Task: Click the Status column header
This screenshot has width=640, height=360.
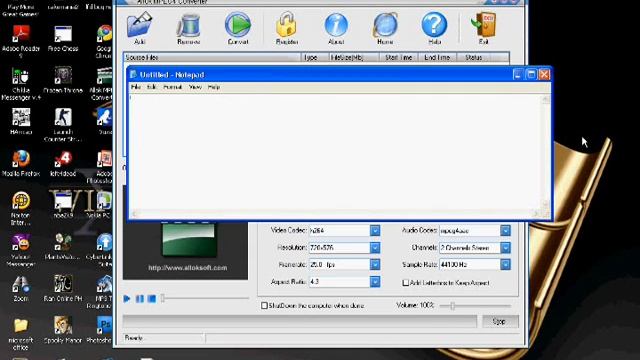Action: (x=473, y=58)
